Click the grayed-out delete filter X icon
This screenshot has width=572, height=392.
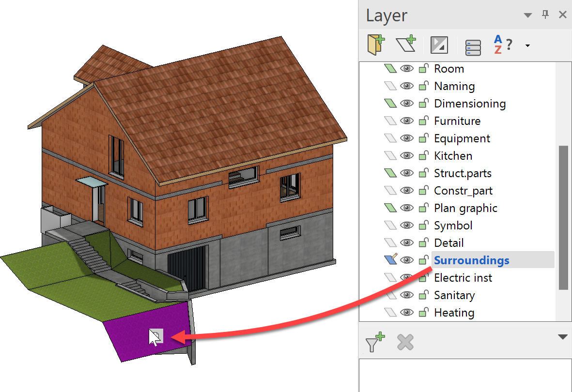tap(405, 342)
